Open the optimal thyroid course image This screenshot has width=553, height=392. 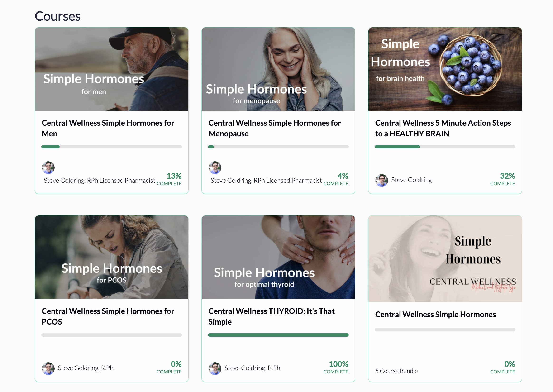pos(278,257)
